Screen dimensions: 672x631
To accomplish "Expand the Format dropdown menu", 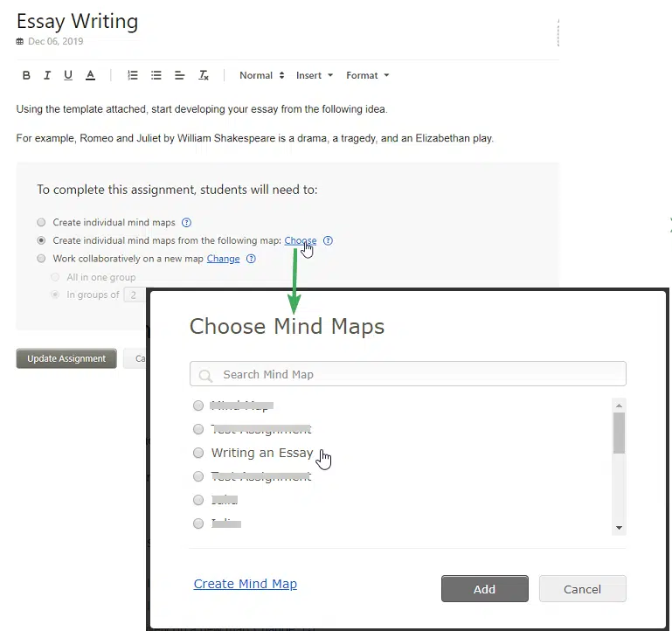I will (367, 76).
